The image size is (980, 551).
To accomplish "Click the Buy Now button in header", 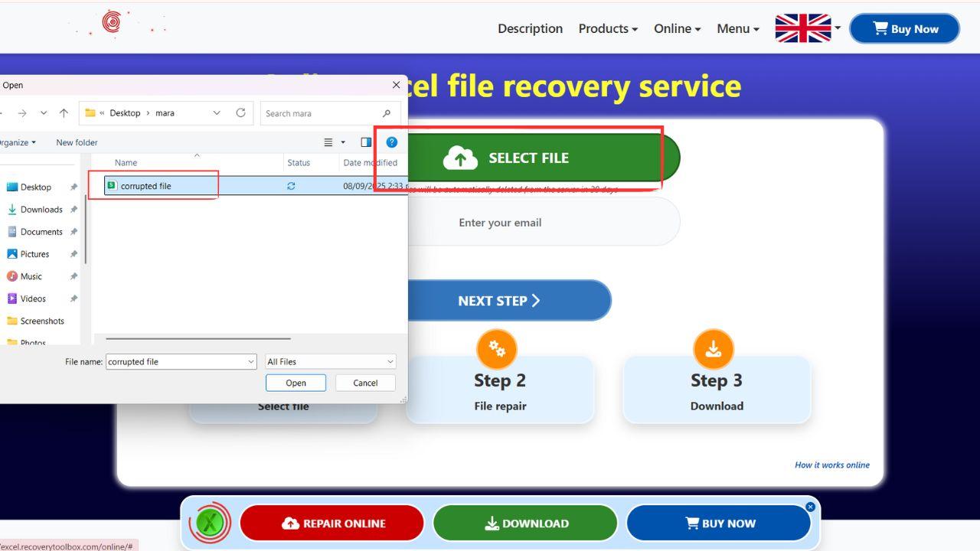I will pyautogui.click(x=904, y=29).
